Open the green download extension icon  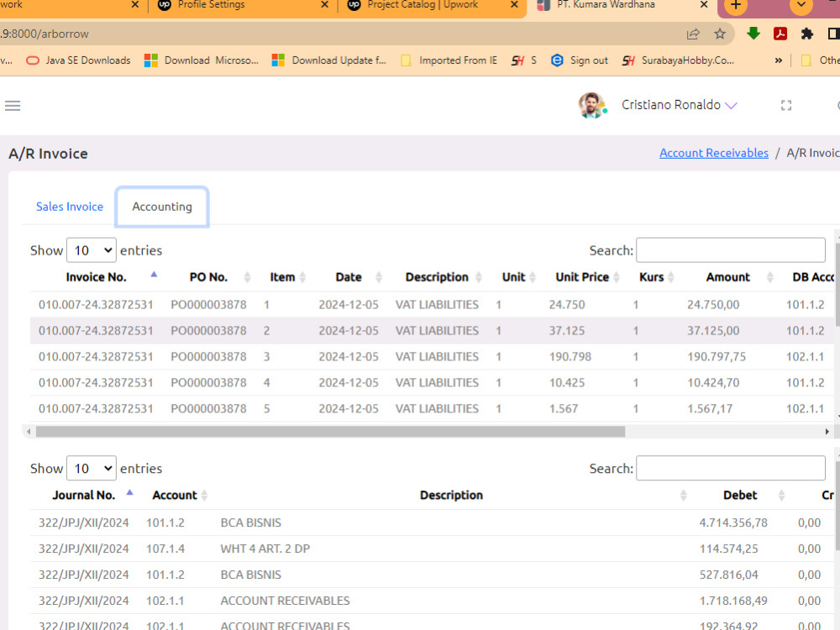(x=753, y=34)
